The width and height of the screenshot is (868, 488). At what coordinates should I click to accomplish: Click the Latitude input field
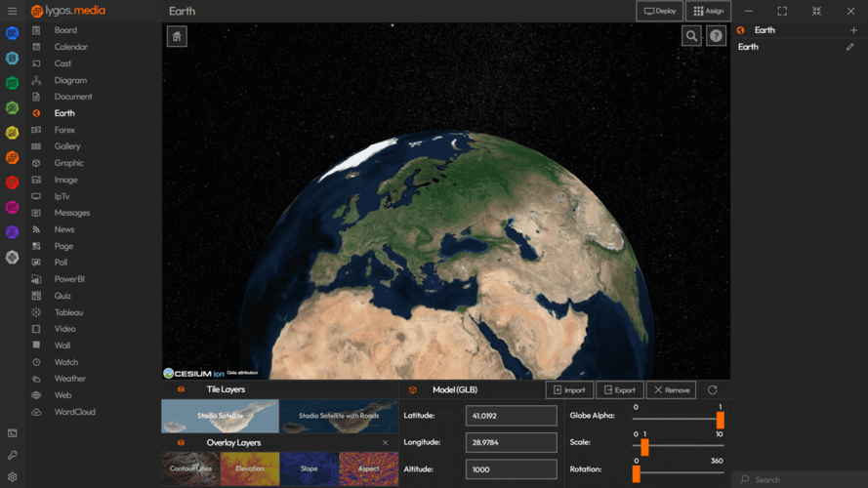tap(511, 416)
